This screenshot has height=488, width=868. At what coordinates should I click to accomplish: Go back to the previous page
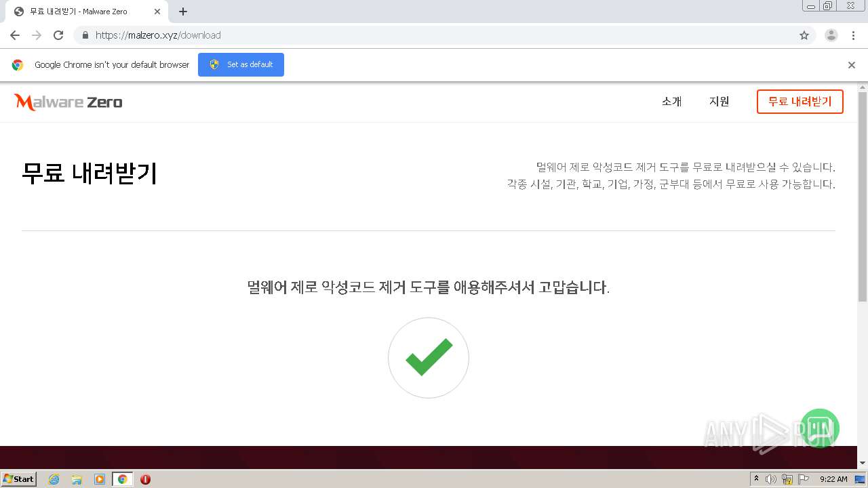(15, 35)
